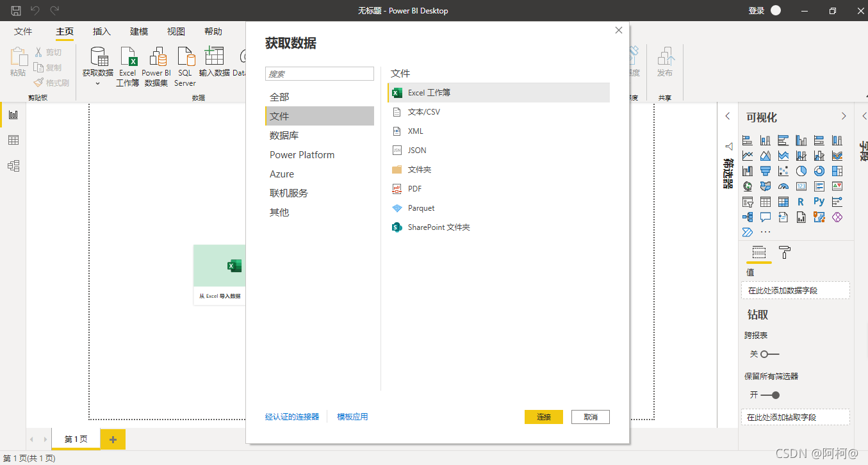Add a new page with plus button
The width and height of the screenshot is (868, 465).
[x=113, y=439]
